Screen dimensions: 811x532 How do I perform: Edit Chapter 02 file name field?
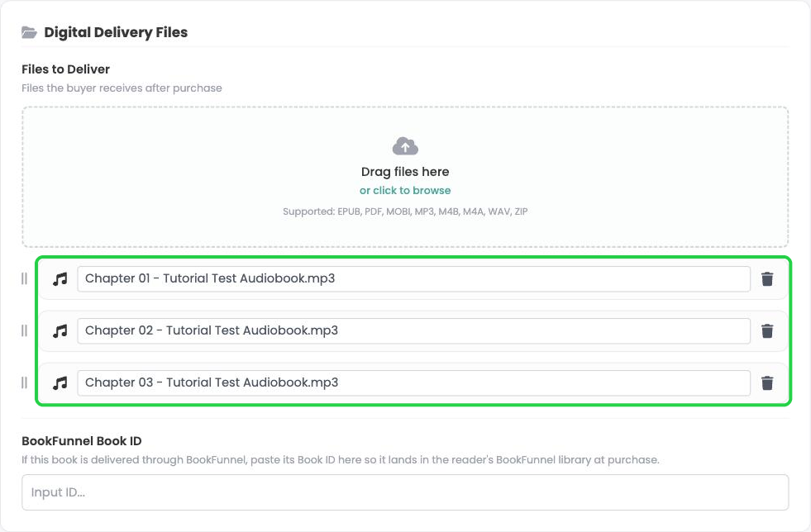414,331
